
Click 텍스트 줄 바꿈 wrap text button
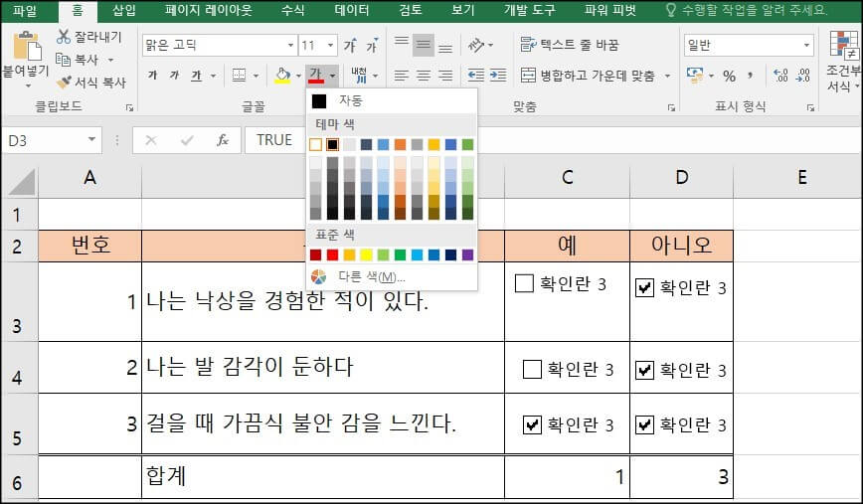click(x=571, y=45)
